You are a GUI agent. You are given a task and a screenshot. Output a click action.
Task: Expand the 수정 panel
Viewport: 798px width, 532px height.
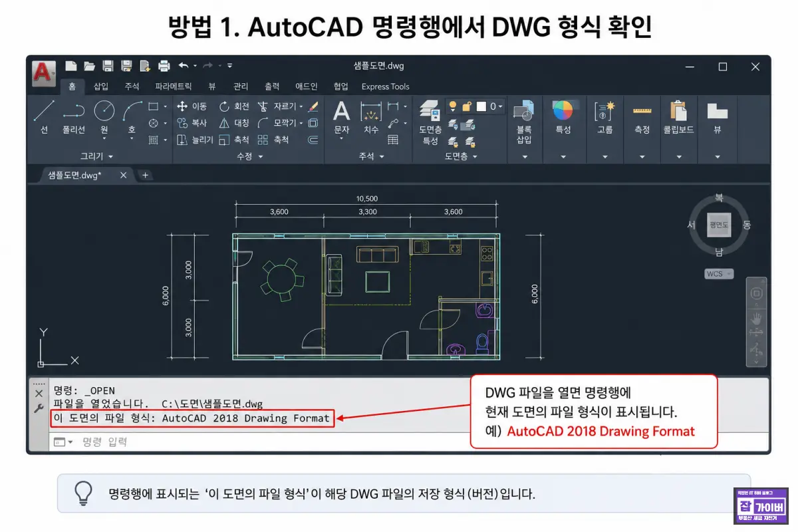click(x=249, y=156)
